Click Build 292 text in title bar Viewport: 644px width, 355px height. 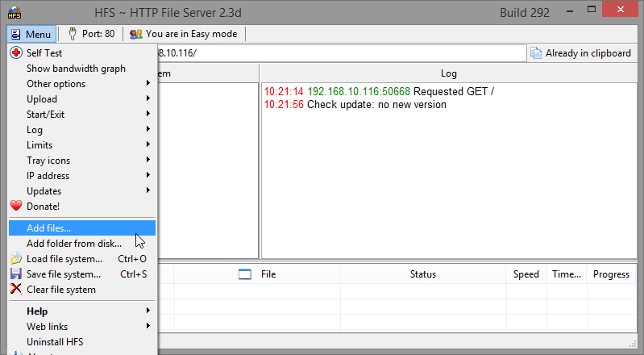[x=525, y=13]
